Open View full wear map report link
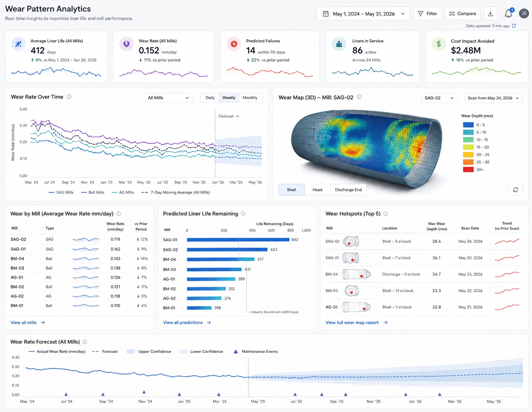The height and width of the screenshot is (412, 532). 352,323
